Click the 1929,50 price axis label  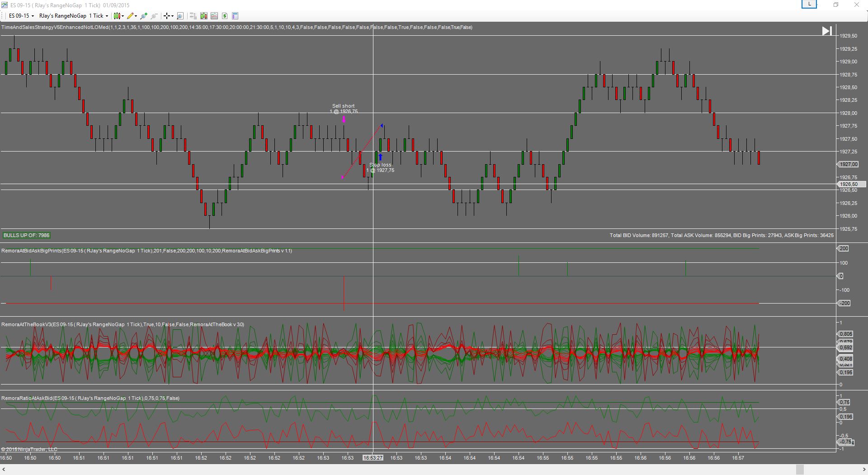click(x=849, y=36)
